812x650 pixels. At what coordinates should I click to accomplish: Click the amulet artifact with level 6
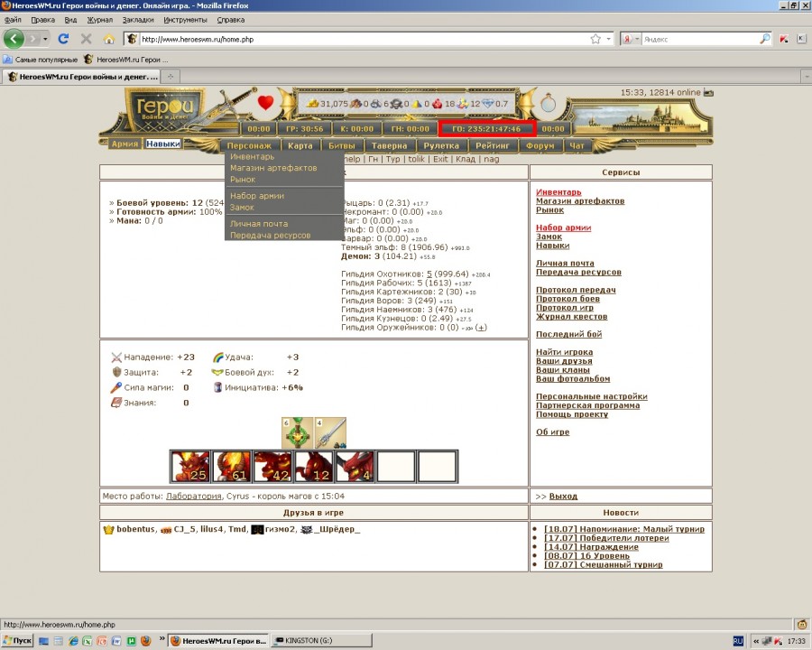pos(297,432)
